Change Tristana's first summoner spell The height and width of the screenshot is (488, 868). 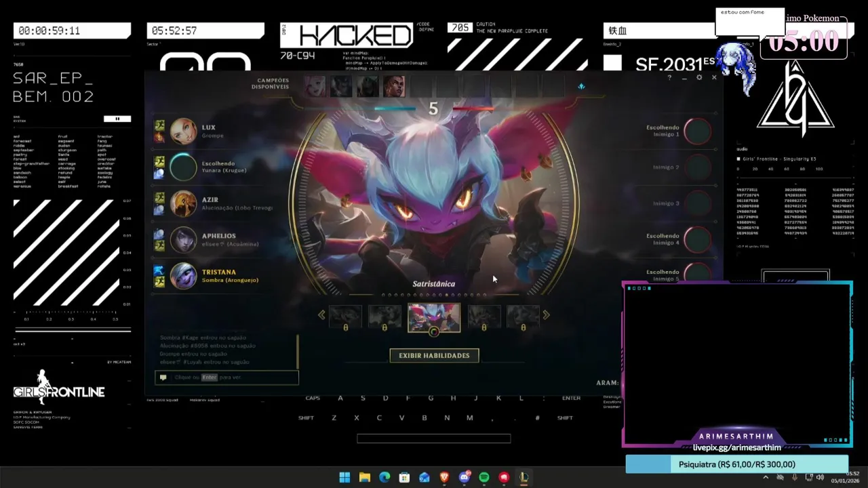tap(159, 270)
